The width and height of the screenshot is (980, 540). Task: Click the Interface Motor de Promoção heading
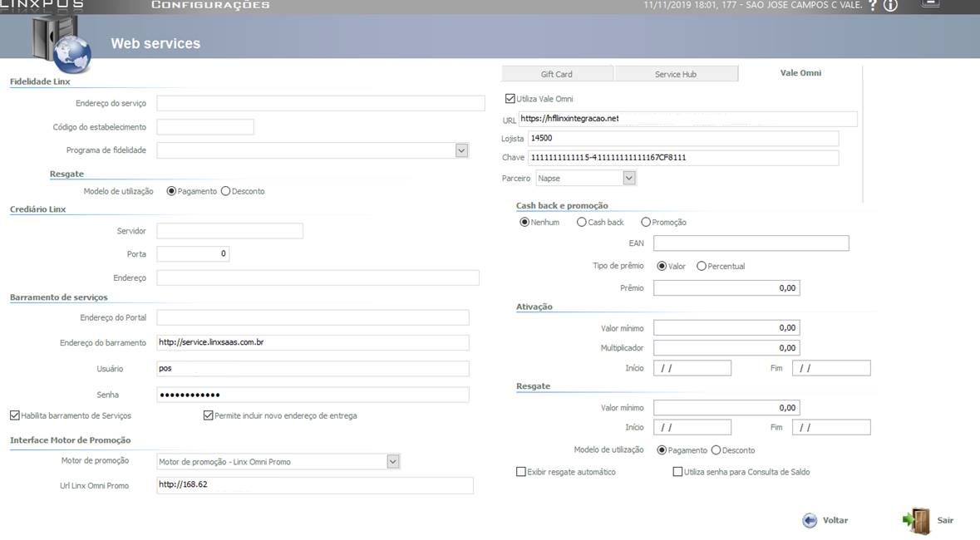tap(70, 440)
